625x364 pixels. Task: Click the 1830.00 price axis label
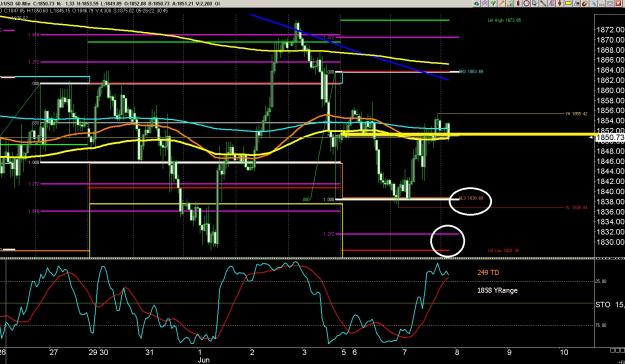(x=610, y=242)
